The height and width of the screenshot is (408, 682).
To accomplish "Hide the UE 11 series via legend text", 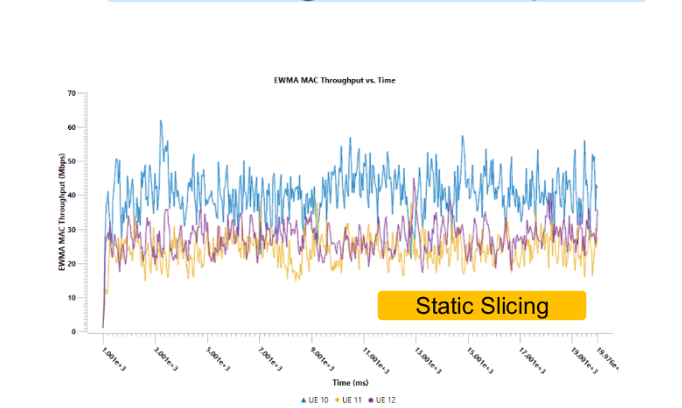I will [351, 399].
